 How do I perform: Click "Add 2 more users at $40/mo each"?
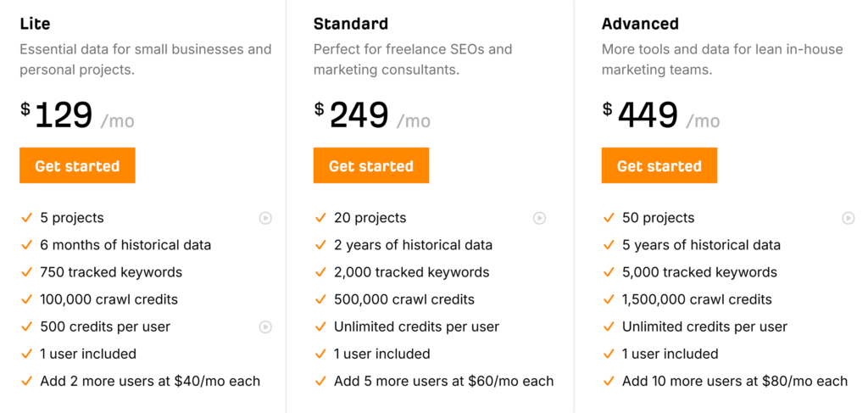(150, 381)
